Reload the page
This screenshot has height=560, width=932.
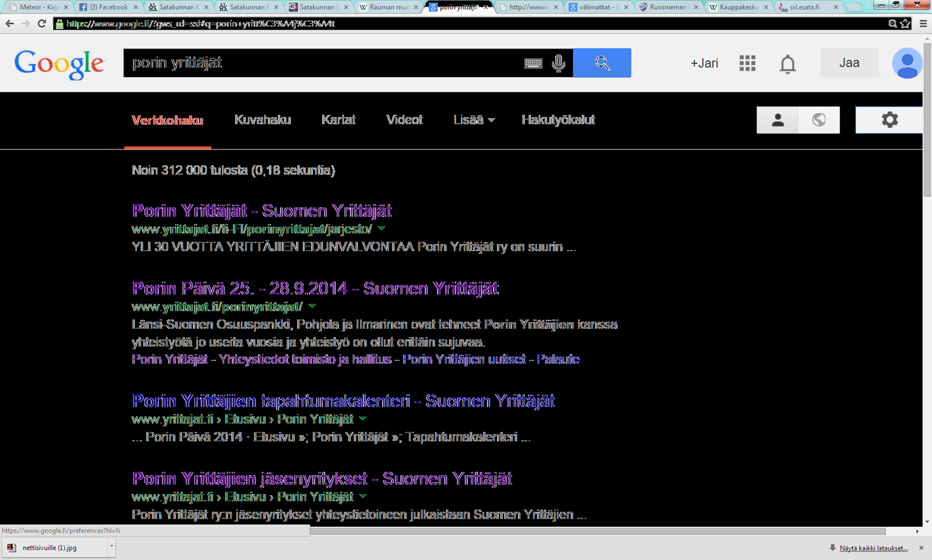click(x=42, y=24)
